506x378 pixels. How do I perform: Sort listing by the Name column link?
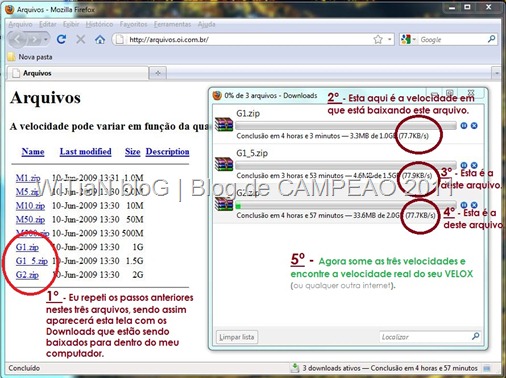(33, 152)
